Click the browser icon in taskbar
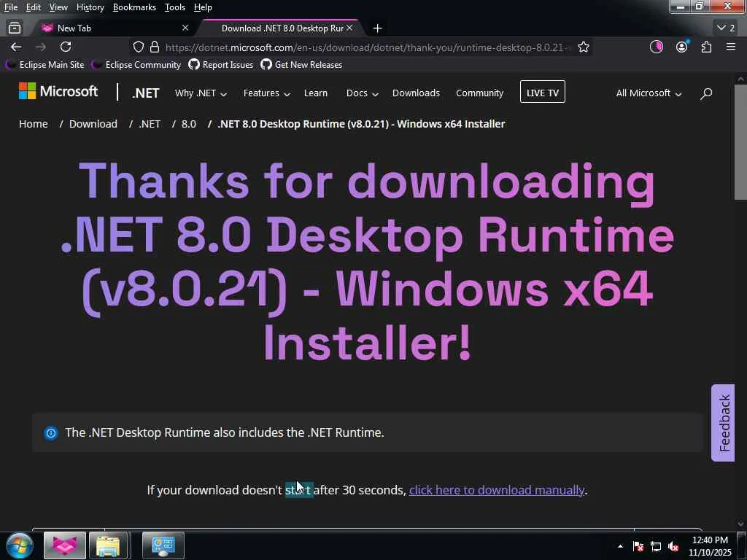Screen dimensions: 747x560 (65, 545)
